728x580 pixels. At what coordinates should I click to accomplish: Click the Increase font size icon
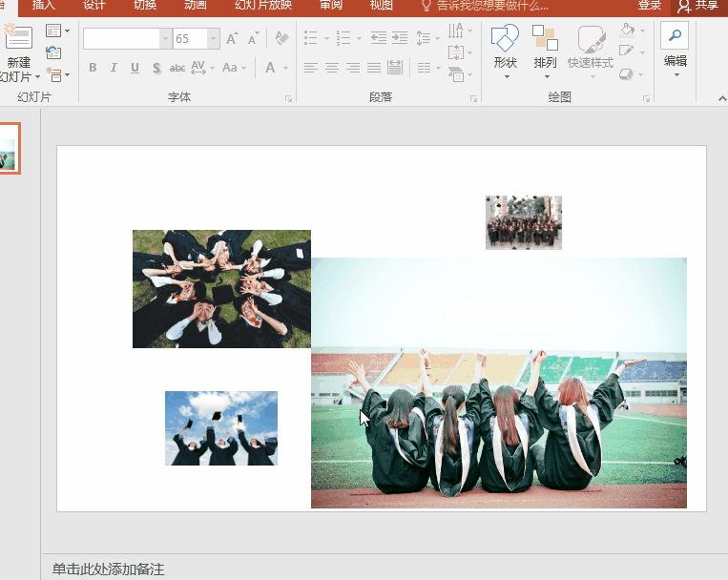pos(232,39)
